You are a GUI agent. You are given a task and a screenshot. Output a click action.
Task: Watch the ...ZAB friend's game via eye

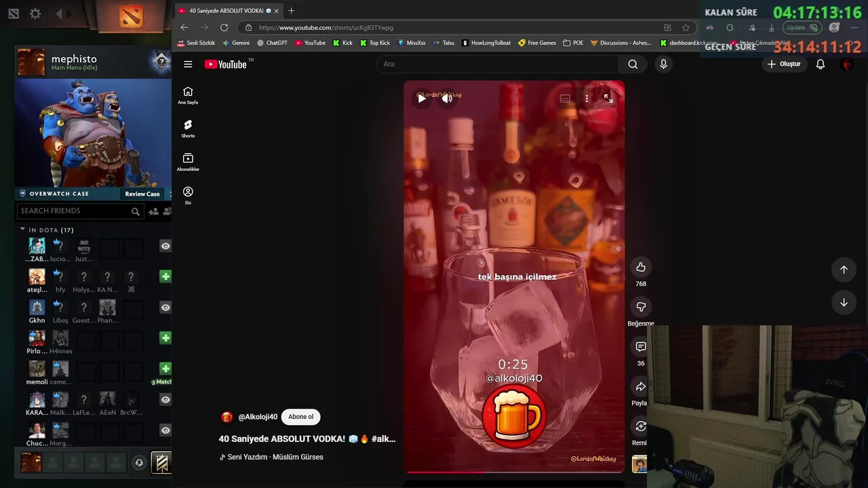coord(165,246)
